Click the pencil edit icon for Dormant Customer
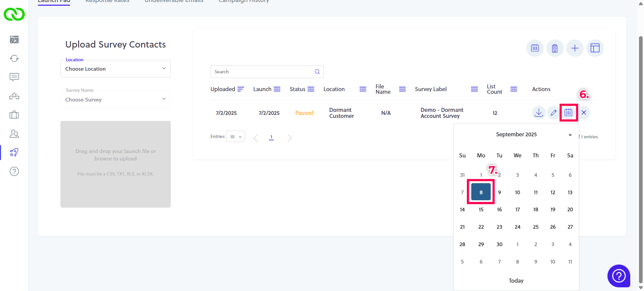The image size is (644, 291). pos(553,113)
